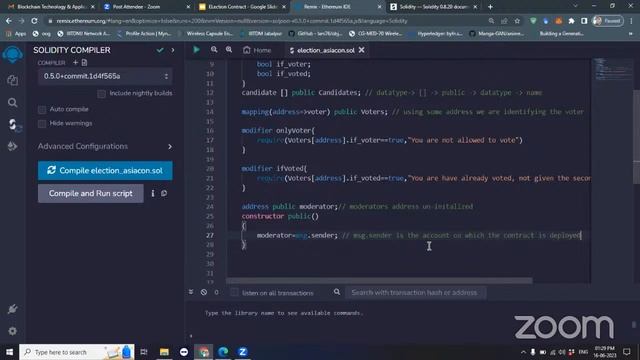The width and height of the screenshot is (640, 360).
Task: Open Microsoft Edge from taskbar
Action: click(x=223, y=351)
